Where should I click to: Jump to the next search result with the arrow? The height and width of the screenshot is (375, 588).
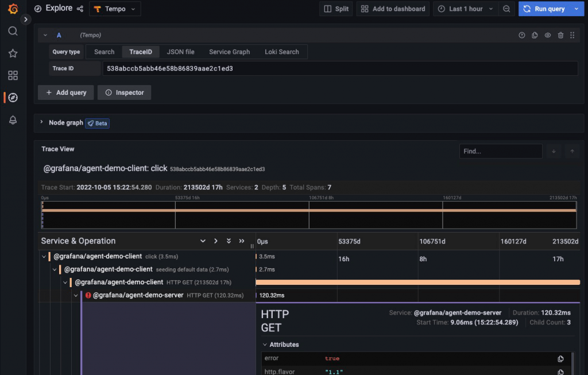tap(554, 151)
